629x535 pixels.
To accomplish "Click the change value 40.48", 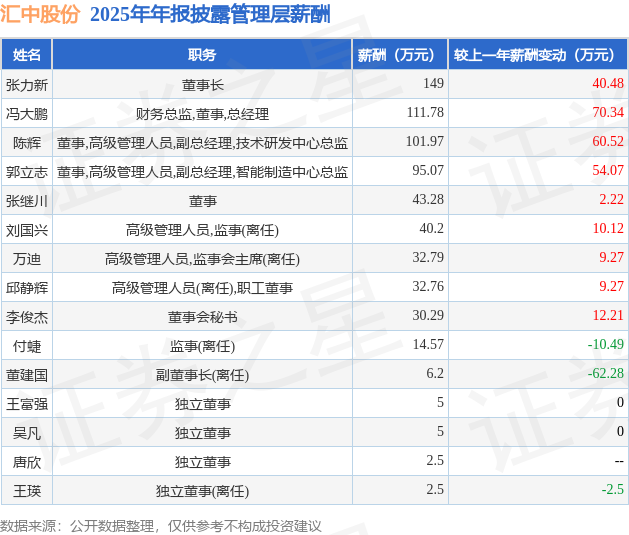I will click(608, 83).
